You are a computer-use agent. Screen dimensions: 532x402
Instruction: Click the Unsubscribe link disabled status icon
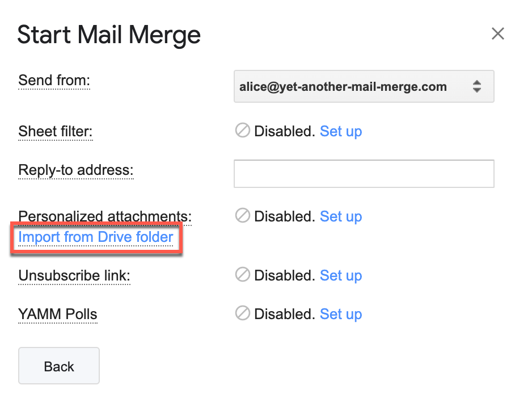pyautogui.click(x=243, y=275)
